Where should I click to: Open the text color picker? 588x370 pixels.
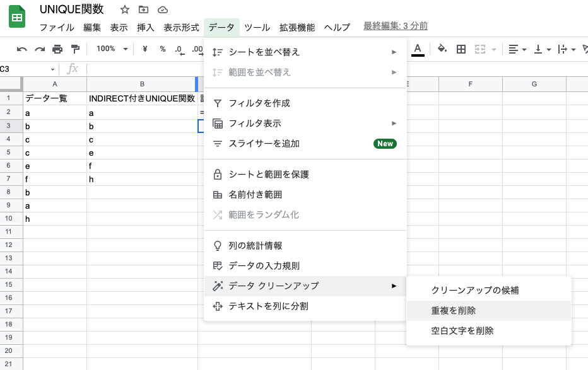[x=418, y=49]
